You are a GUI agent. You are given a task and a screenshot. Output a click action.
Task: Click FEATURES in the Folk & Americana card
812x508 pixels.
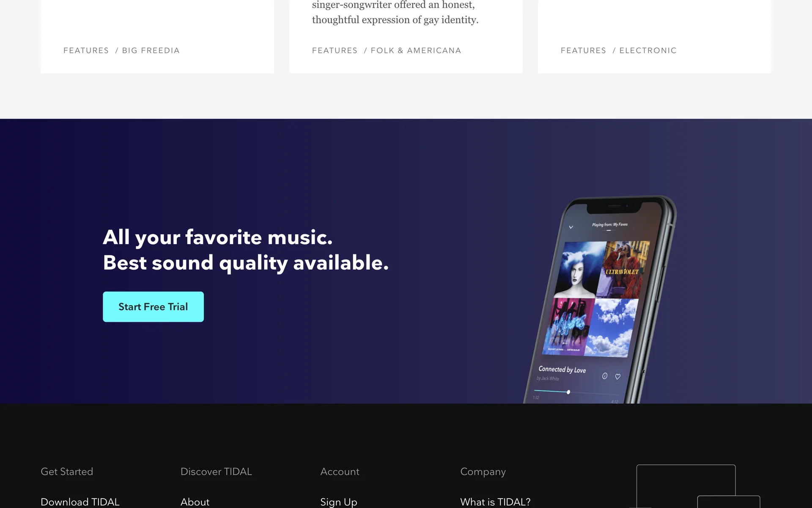[x=335, y=50]
